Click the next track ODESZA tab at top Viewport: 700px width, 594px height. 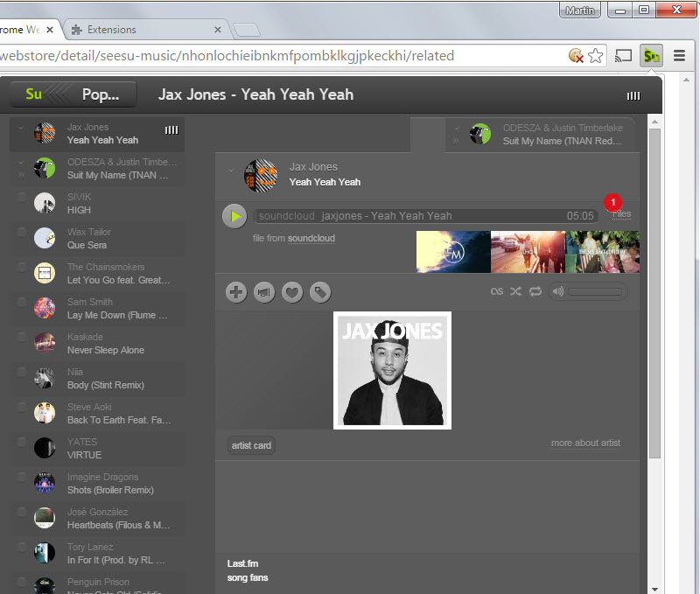540,135
